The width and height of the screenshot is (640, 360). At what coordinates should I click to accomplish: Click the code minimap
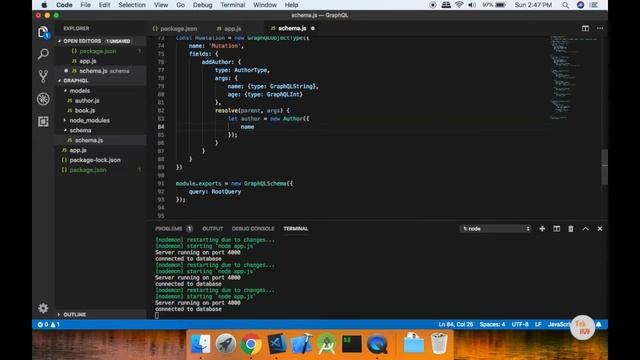click(573, 78)
